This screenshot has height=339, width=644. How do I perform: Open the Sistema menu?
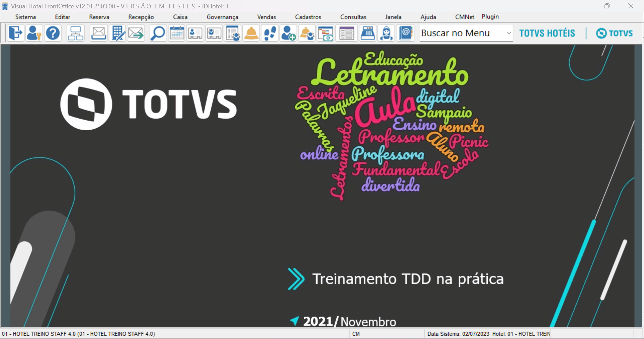click(x=25, y=17)
